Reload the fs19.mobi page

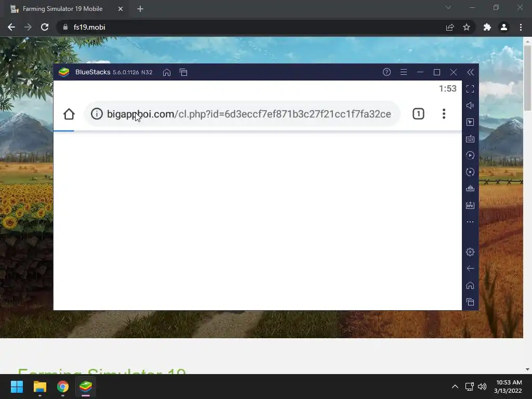[45, 27]
